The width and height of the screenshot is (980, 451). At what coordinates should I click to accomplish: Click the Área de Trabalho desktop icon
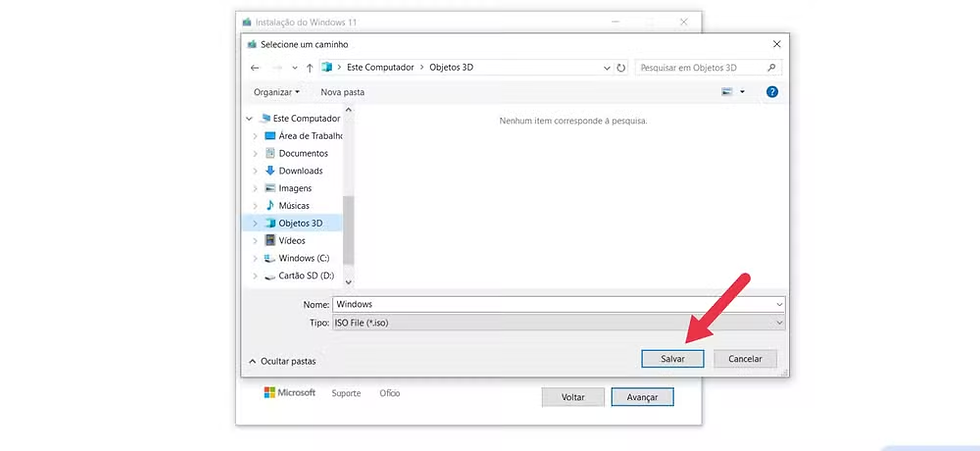coord(270,136)
